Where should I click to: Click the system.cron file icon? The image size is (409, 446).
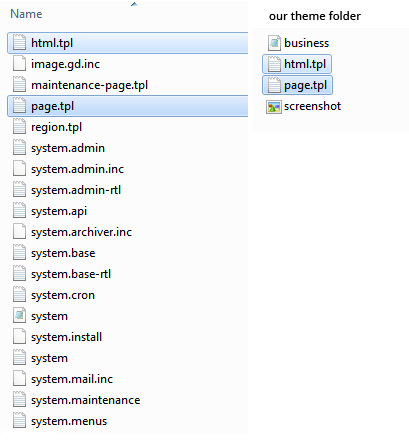pos(19,295)
